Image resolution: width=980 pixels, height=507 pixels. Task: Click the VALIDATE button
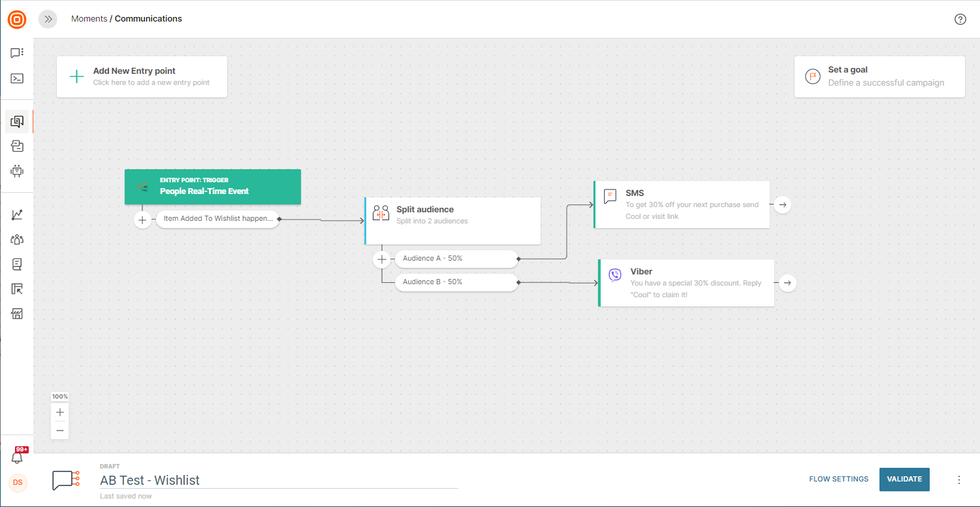[x=904, y=479]
